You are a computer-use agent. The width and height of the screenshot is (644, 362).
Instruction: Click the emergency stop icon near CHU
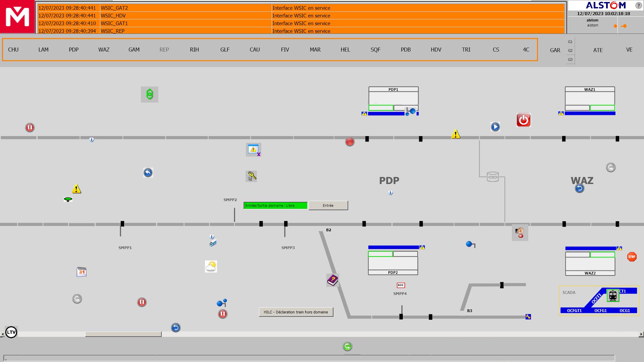pos(29,127)
